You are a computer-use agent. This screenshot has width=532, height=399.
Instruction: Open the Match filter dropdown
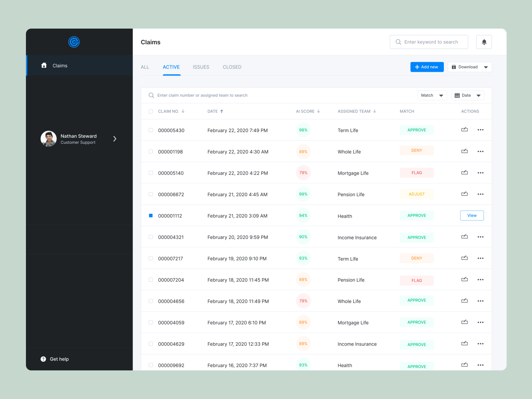click(432, 95)
